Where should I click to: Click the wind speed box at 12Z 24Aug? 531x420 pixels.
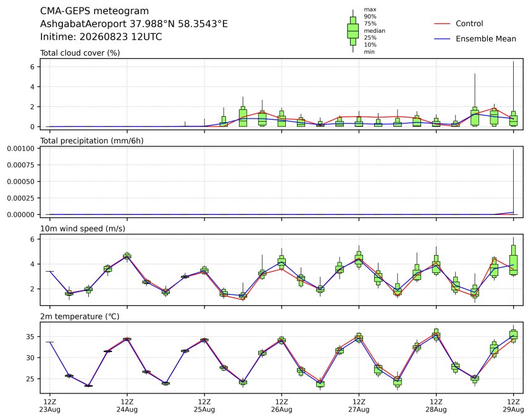tap(127, 256)
